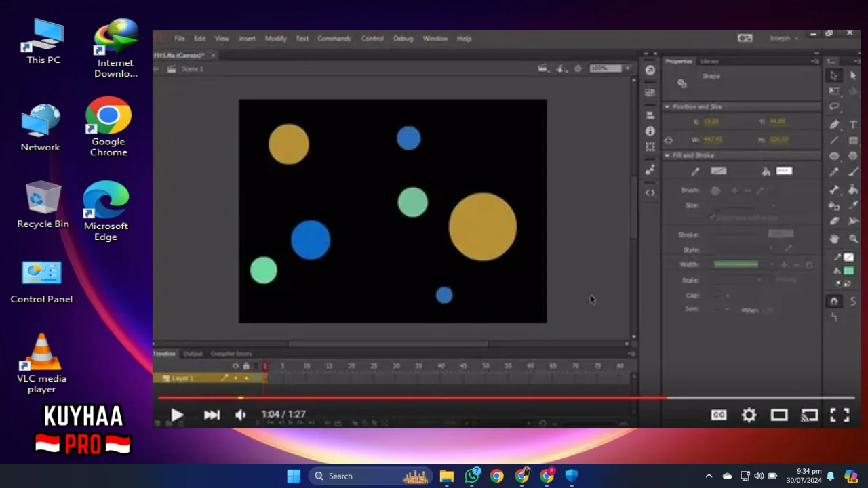The height and width of the screenshot is (488, 868).
Task: Switch to the Output tab
Action: pos(193,354)
